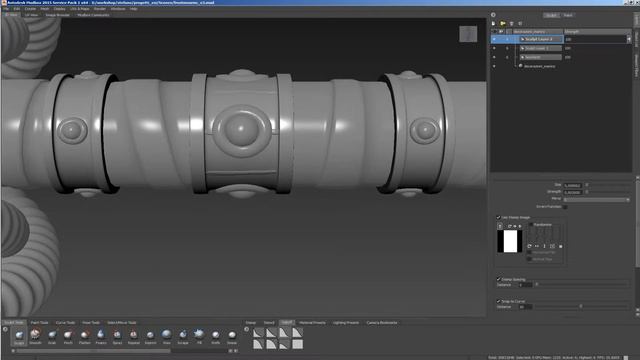Toggle visibility of the third sculpt layer
Image resolution: width=640 pixels, height=360 pixels.
point(494,57)
